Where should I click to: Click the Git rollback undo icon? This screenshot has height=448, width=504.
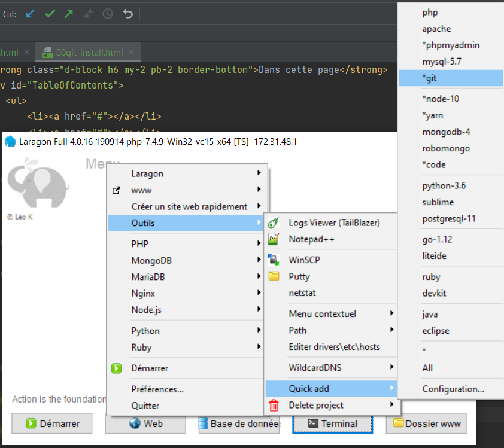click(x=127, y=14)
